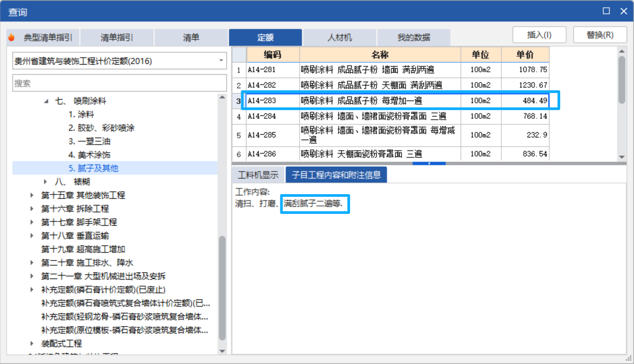This screenshot has width=634, height=364.
Task: Open the 贵州省建筑与装饰工程计价定额(2016) dropdown
Action: click(x=221, y=60)
